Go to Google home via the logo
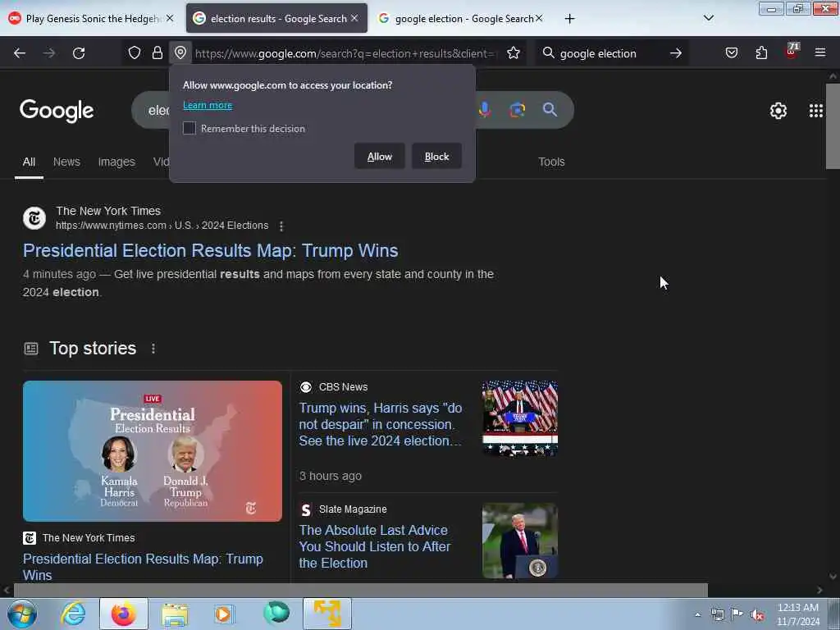The image size is (840, 630). [57, 111]
